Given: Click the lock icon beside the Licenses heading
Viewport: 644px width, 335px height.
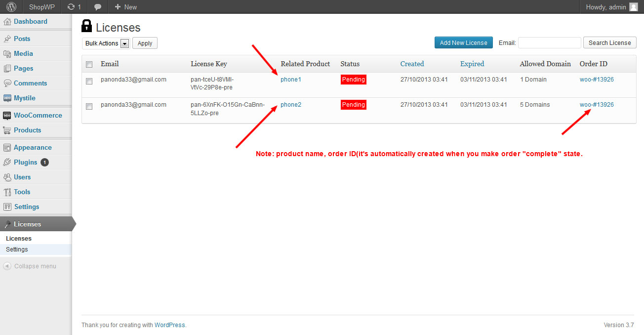Looking at the screenshot, I should coord(87,26).
